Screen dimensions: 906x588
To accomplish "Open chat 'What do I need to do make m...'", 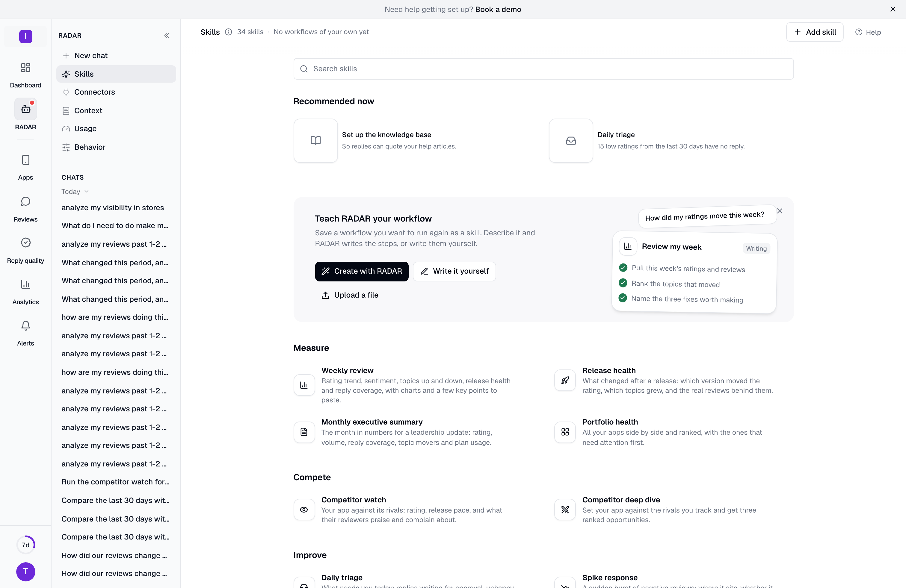I will tap(115, 225).
